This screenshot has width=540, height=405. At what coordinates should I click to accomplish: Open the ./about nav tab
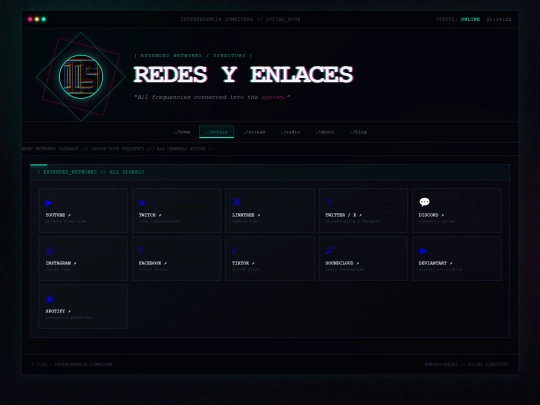pyautogui.click(x=325, y=132)
